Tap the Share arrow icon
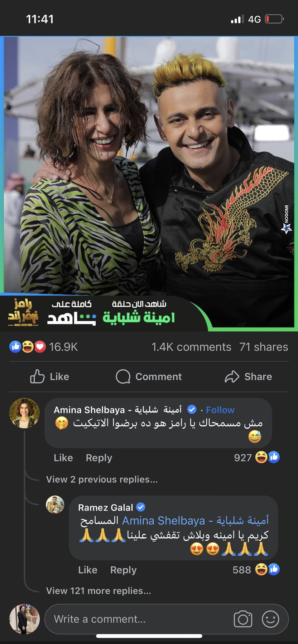The height and width of the screenshot is (644, 298). [232, 376]
